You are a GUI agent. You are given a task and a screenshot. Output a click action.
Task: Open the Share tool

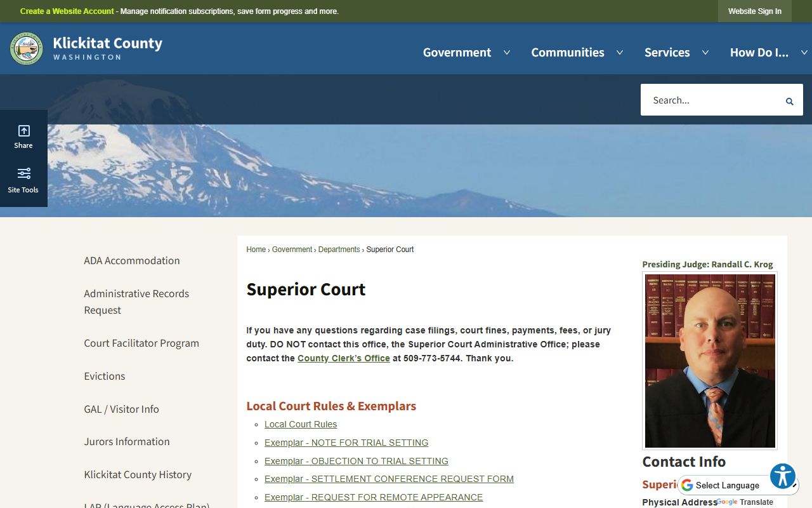(x=23, y=137)
